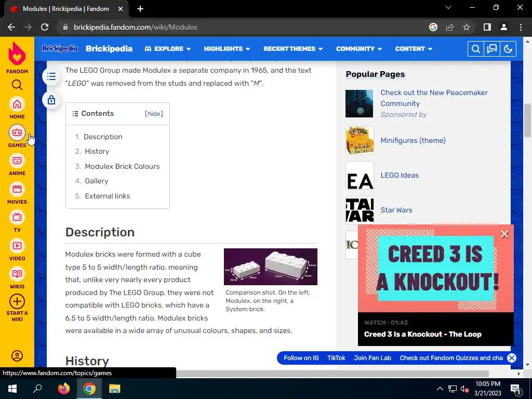Open the Discuss chat bubbles icon

point(492,49)
